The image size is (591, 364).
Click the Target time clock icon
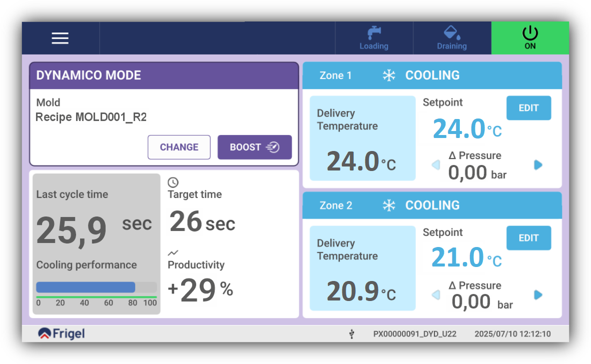click(173, 182)
